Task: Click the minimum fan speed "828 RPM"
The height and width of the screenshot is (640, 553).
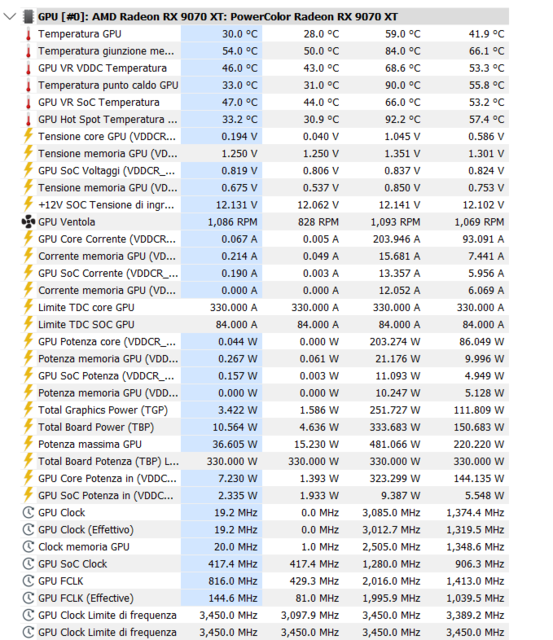Action: point(318,222)
